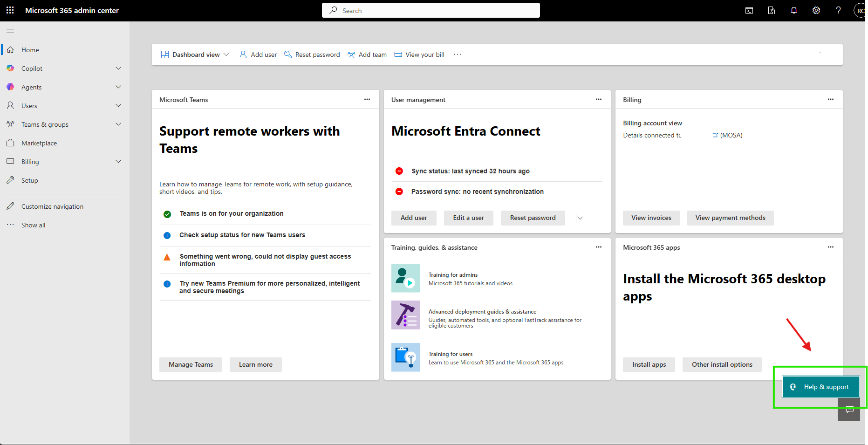Click the document download icon in the header
Viewport: 868px width, 445px height.
click(772, 10)
